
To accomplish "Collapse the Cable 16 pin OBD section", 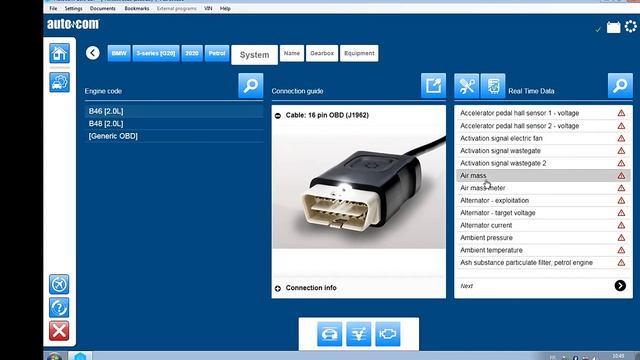I will (x=278, y=116).
